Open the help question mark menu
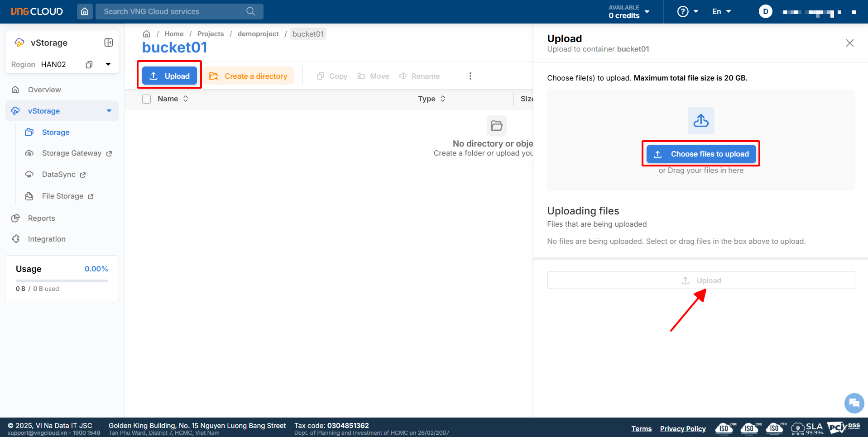This screenshot has width=868, height=437. click(x=686, y=11)
